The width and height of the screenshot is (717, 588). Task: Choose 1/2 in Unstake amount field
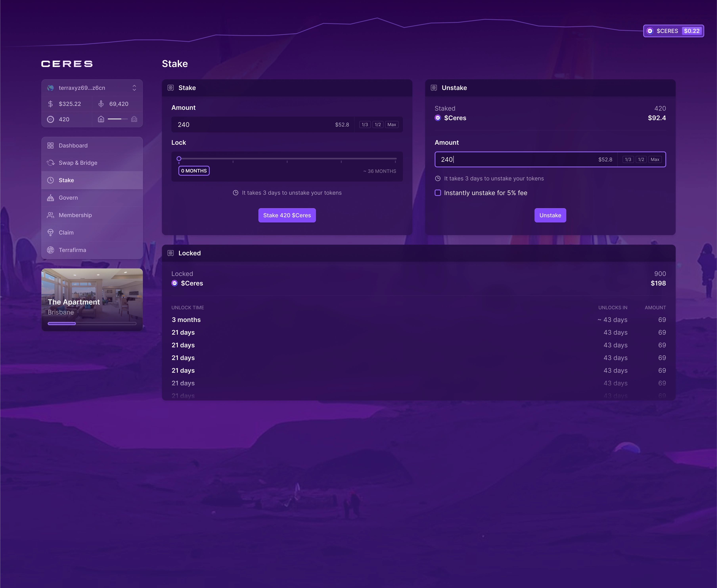pyautogui.click(x=641, y=160)
